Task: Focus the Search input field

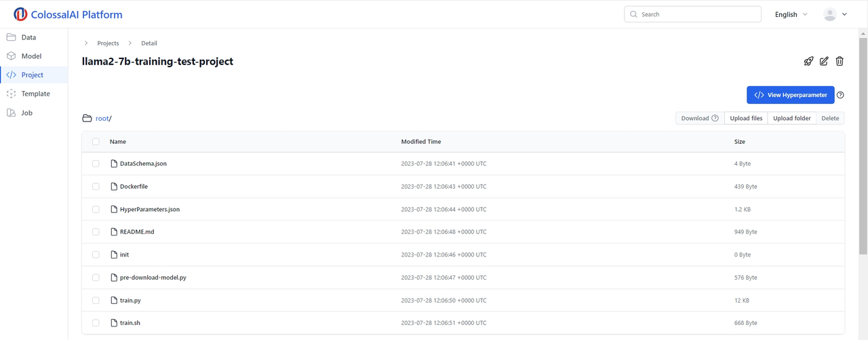Action: point(698,14)
